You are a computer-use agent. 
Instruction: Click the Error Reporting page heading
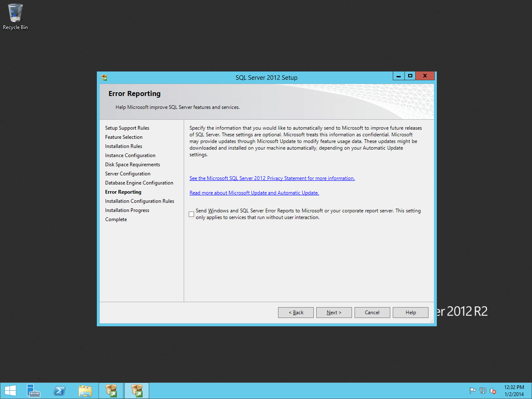click(x=135, y=94)
